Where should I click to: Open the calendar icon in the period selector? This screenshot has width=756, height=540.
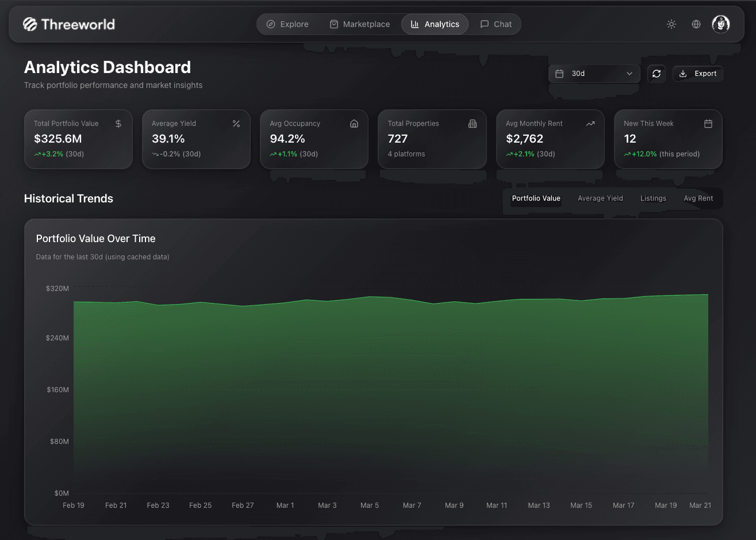click(559, 74)
